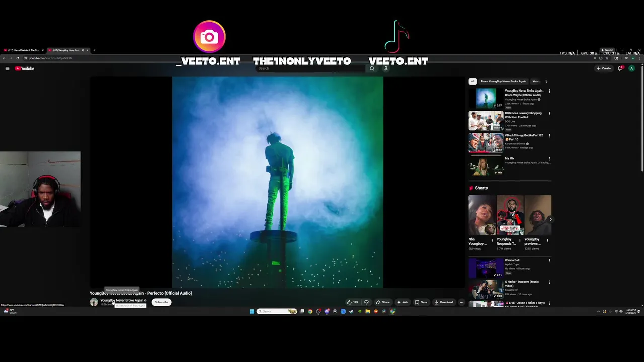Open options menu for My Mix
Viewport: 644px width, 362px height.
point(549,159)
